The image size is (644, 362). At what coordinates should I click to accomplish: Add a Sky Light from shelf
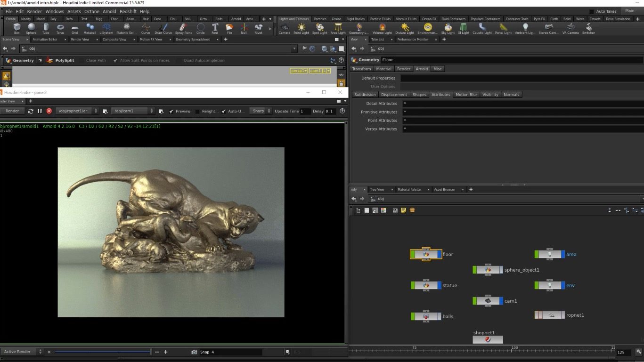tap(448, 29)
